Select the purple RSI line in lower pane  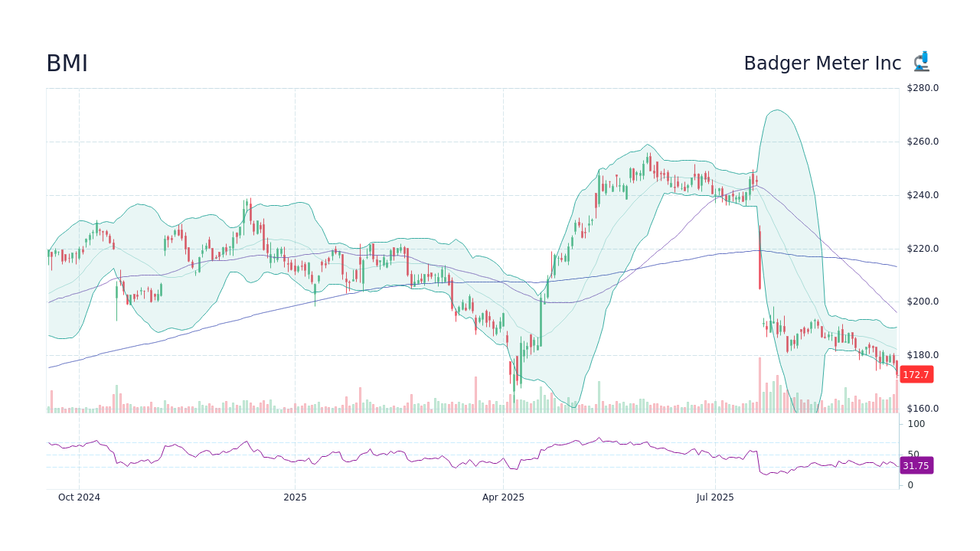click(x=459, y=457)
